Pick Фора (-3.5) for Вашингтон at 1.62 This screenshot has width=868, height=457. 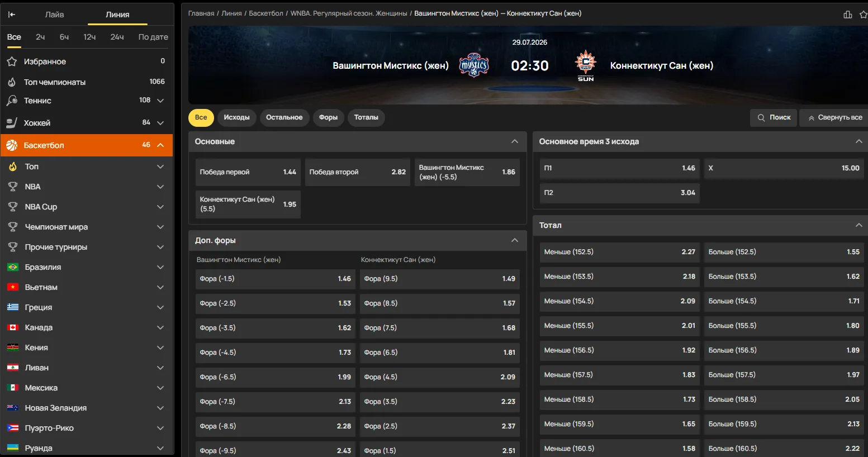point(276,328)
